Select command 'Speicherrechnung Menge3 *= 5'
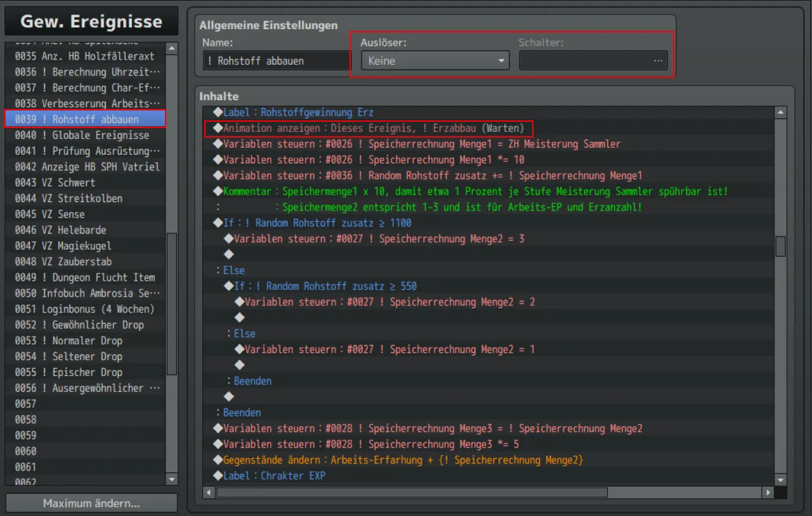Screen dimensions: 812x516 click(x=488, y=445)
